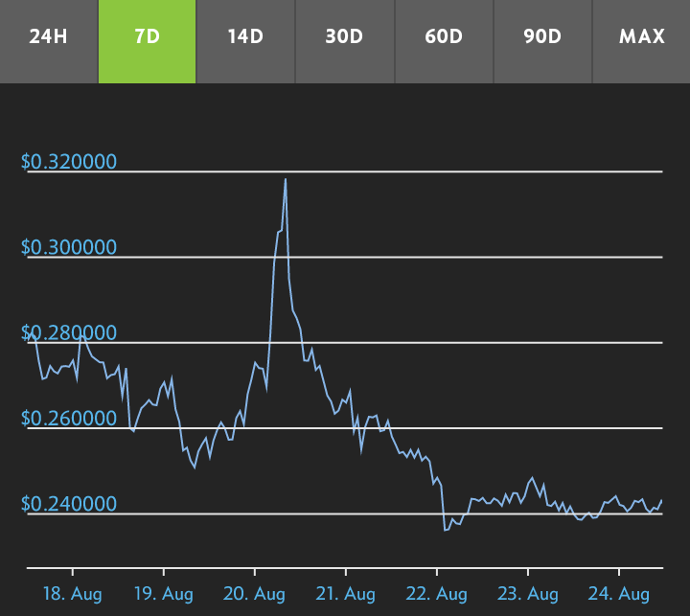Select the 21. Aug date label

pyautogui.click(x=345, y=594)
